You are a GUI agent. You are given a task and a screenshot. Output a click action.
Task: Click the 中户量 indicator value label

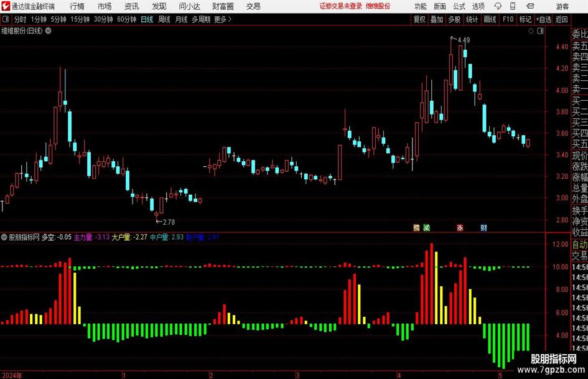tap(167, 237)
